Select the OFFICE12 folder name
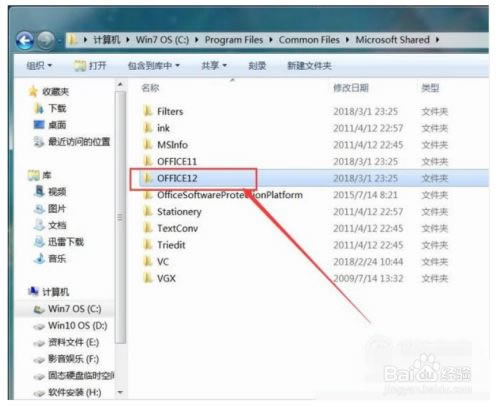 [177, 178]
